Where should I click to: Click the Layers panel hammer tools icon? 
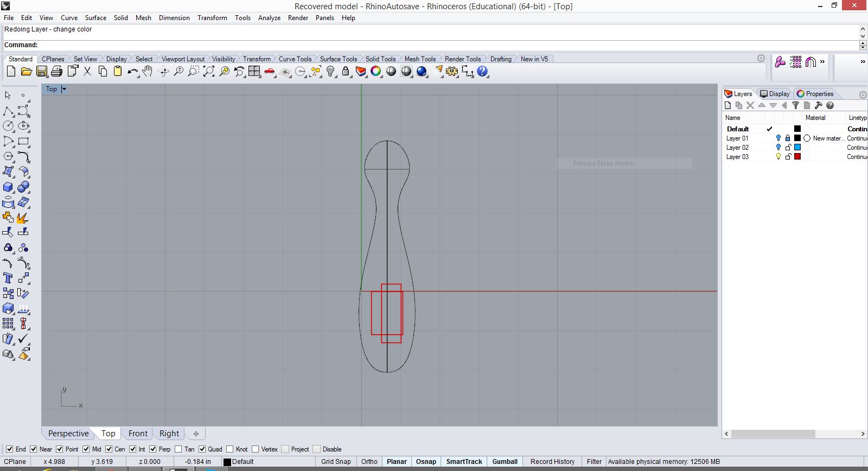[x=818, y=105]
